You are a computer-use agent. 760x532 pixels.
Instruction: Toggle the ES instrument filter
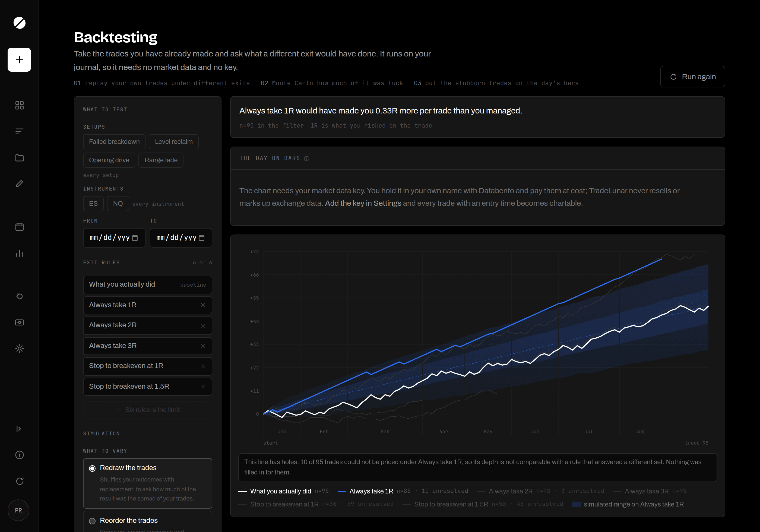pos(93,204)
